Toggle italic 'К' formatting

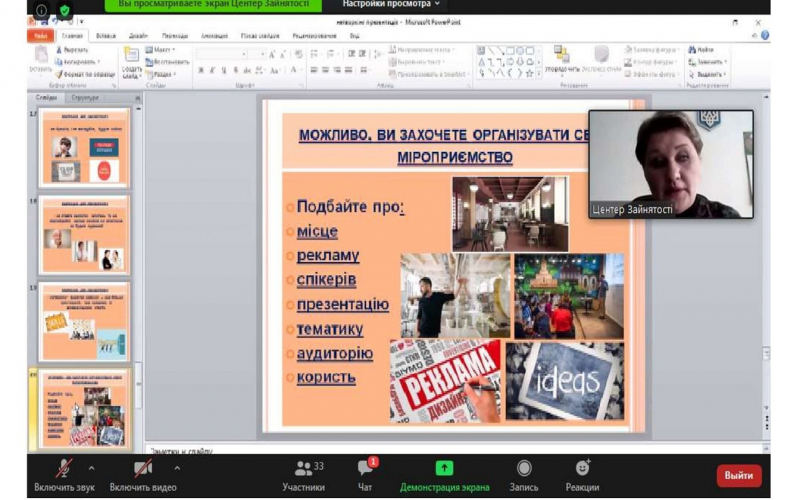click(212, 70)
